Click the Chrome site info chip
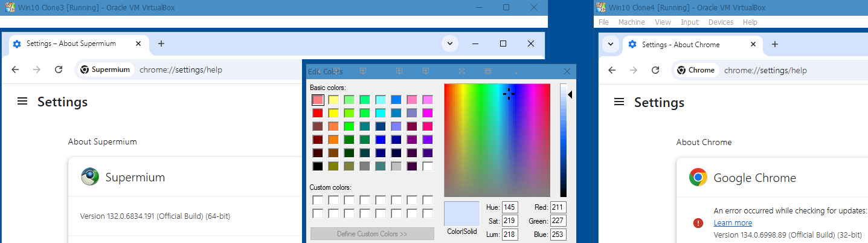Screen dimensions: 868x243 point(696,70)
